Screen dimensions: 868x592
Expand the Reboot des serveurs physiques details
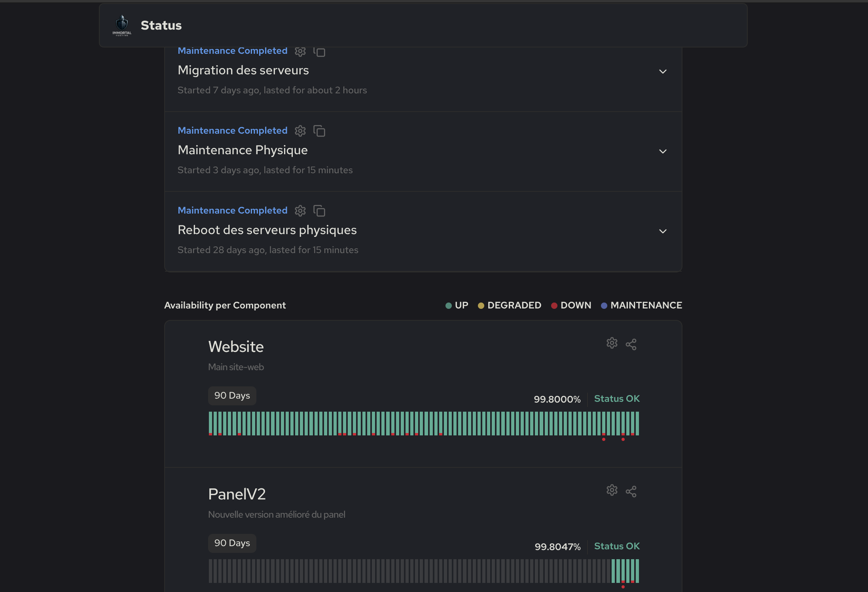tap(663, 231)
